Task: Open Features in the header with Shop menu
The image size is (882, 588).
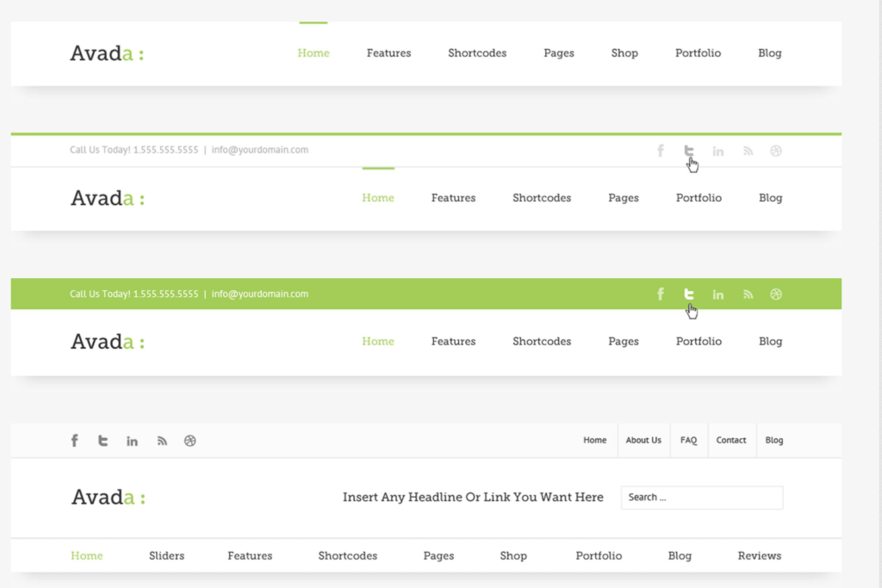Action: pyautogui.click(x=388, y=53)
